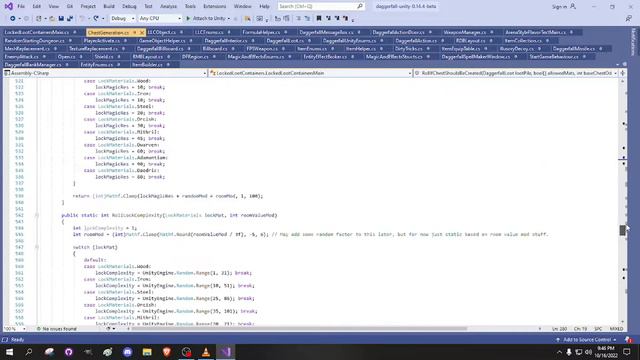
Task: Open the Edit menu
Action: (x=36, y=7)
